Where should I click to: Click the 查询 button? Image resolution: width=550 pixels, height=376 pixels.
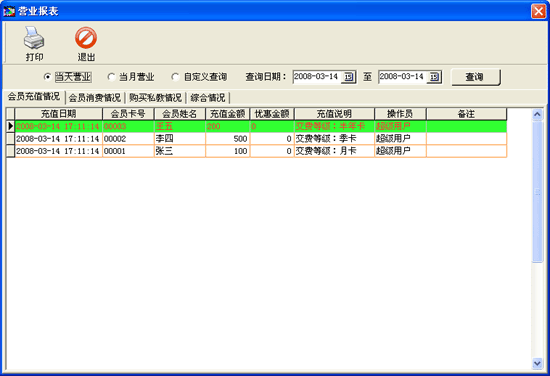(476, 77)
